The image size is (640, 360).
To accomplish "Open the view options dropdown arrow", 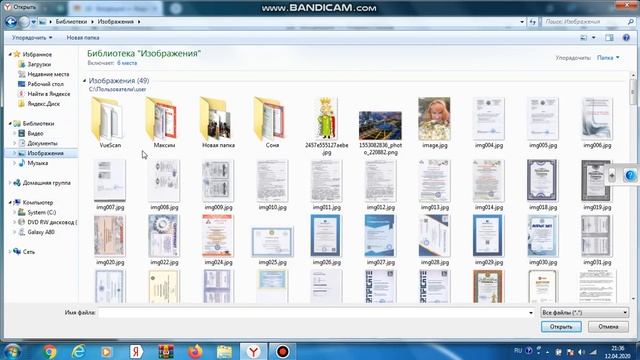I will [594, 38].
